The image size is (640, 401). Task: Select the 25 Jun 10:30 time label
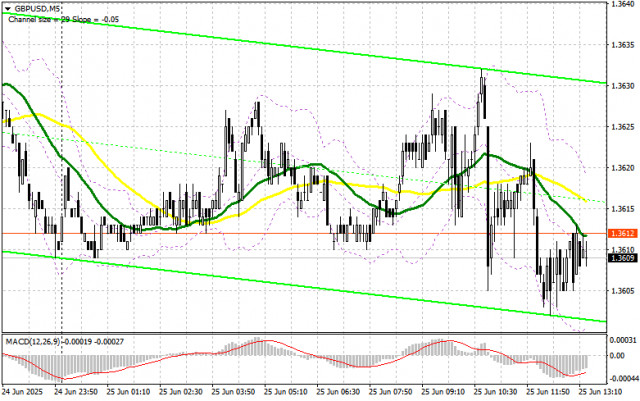[496, 392]
